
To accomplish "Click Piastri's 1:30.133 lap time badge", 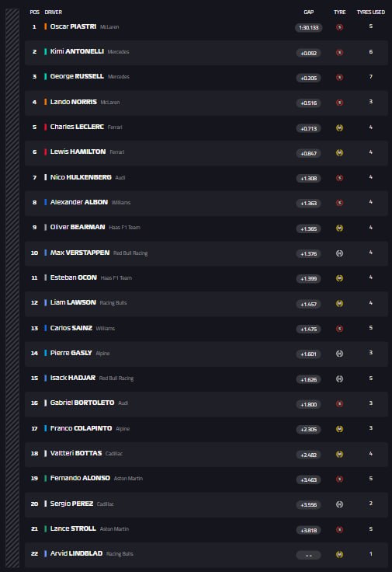I will click(x=309, y=28).
